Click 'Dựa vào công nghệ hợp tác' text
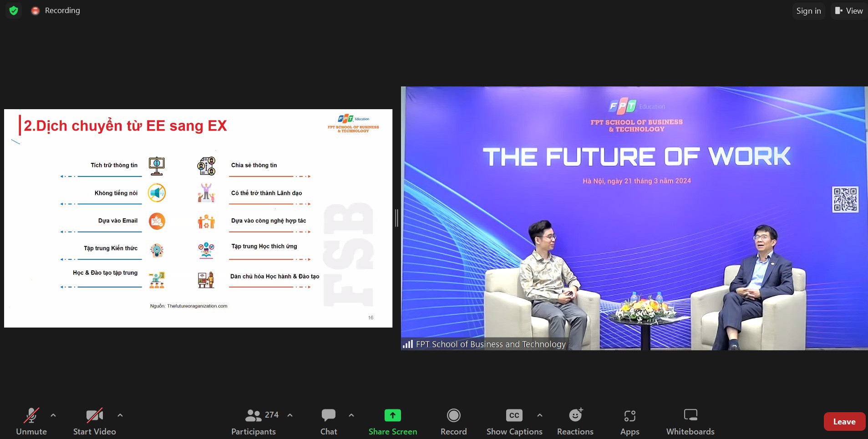 click(269, 221)
